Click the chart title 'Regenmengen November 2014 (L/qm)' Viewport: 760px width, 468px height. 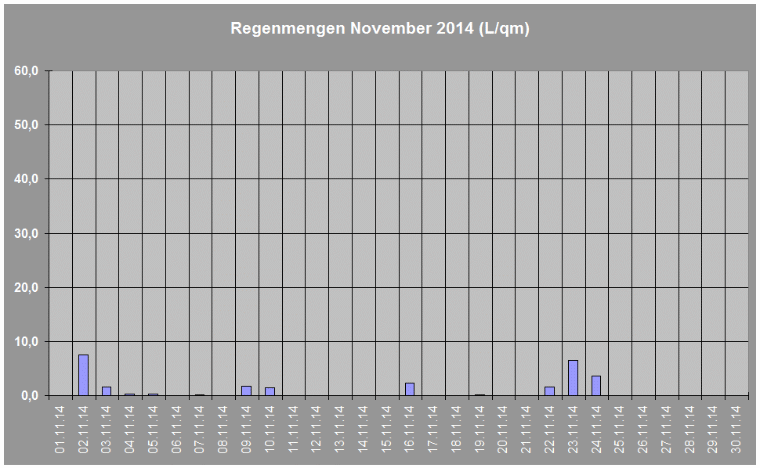tap(380, 29)
